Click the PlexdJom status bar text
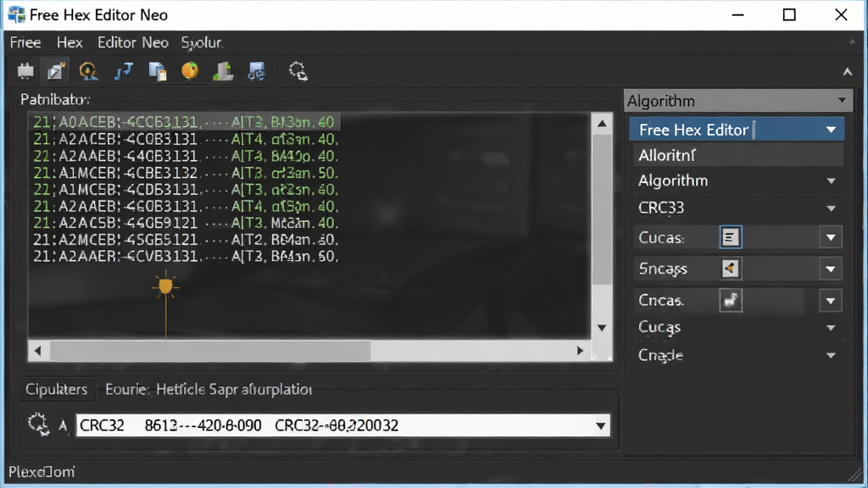This screenshot has height=488, width=868. click(x=42, y=472)
